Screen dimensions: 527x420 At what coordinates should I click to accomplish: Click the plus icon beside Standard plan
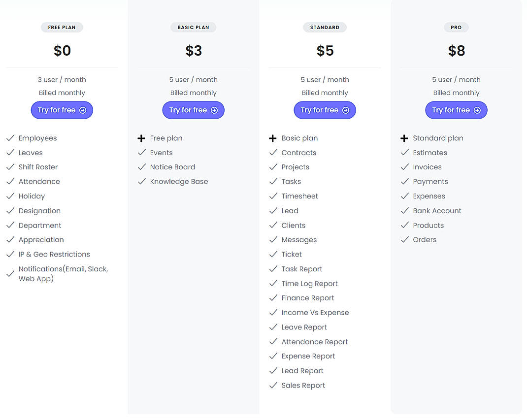click(x=405, y=138)
